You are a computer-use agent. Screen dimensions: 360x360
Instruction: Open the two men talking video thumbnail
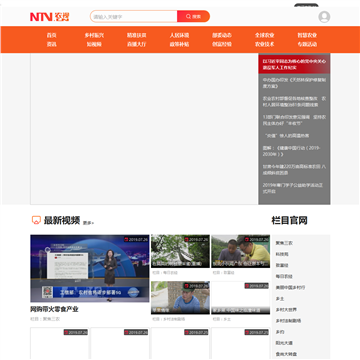[x=240, y=251]
